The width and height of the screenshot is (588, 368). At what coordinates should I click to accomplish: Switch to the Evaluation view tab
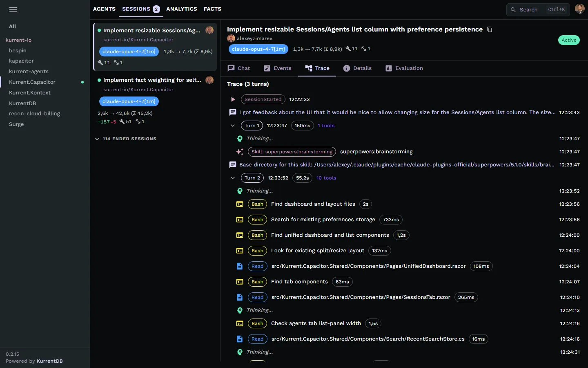[x=404, y=68]
